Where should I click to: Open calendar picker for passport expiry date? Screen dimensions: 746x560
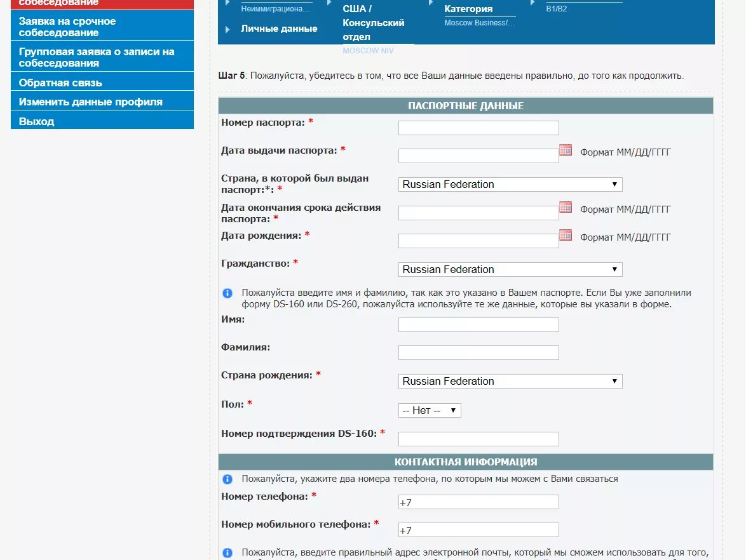point(565,207)
